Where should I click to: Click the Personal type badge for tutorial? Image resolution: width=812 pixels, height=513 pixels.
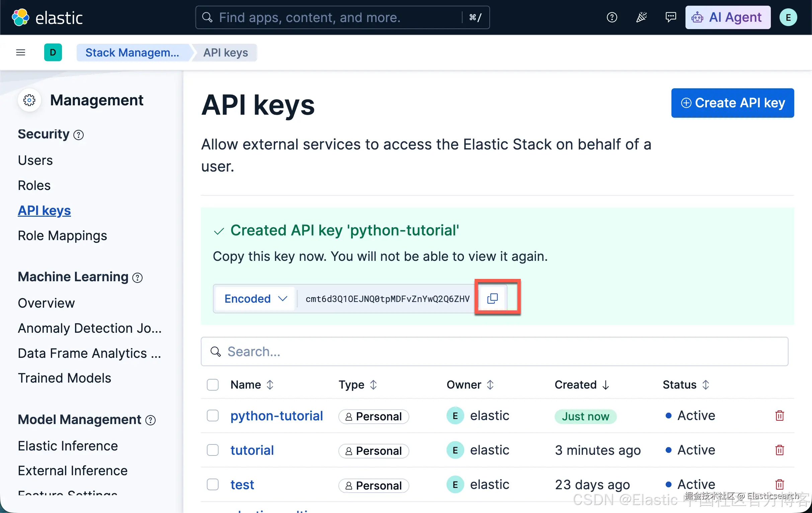coord(374,451)
